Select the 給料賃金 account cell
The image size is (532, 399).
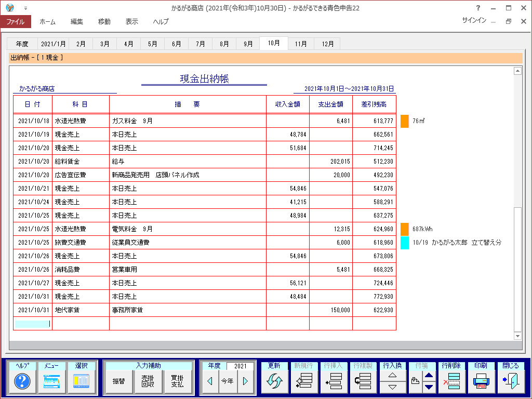[81, 162]
